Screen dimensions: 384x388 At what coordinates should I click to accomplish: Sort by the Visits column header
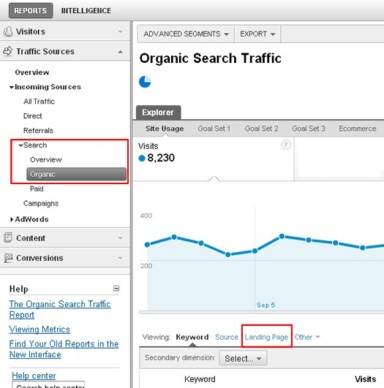click(x=365, y=379)
